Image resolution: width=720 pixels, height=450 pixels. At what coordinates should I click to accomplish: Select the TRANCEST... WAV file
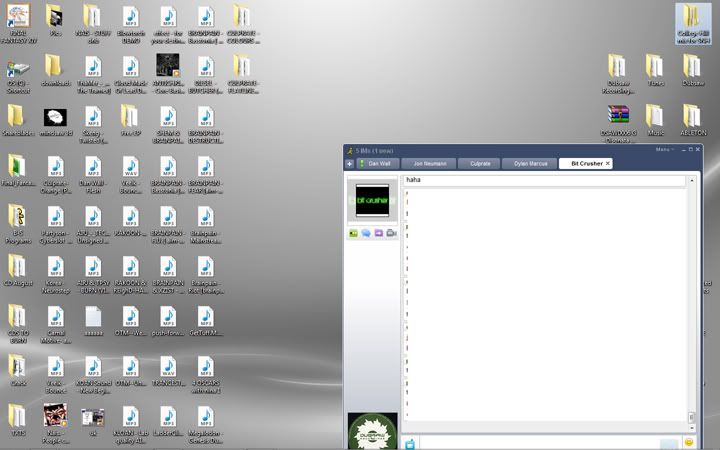pos(168,371)
